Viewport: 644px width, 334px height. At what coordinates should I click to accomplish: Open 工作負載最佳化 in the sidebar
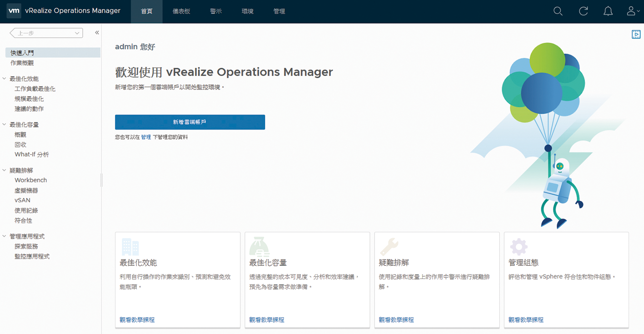[x=35, y=89]
